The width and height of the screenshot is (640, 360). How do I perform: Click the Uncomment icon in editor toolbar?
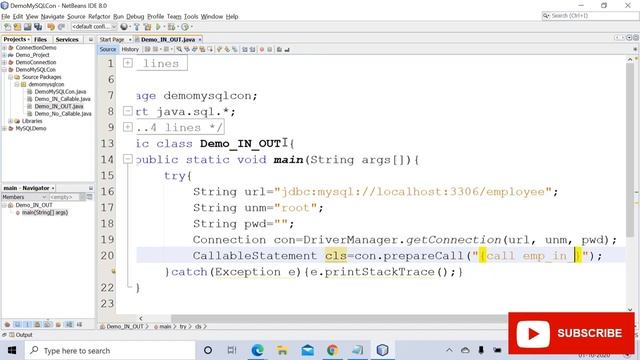tap(287, 49)
